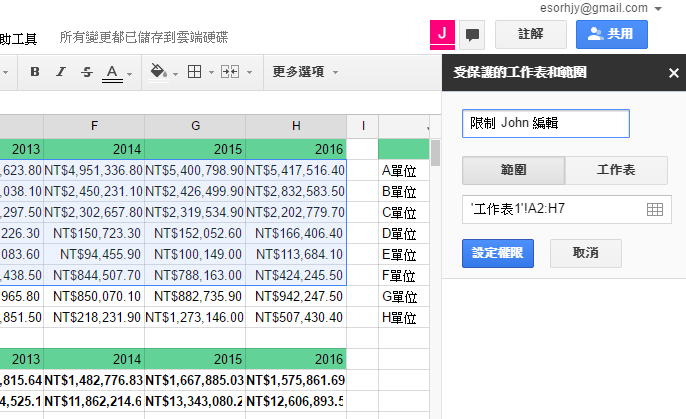
Task: Click cell NT$2,832,583.50
Action: [296, 191]
